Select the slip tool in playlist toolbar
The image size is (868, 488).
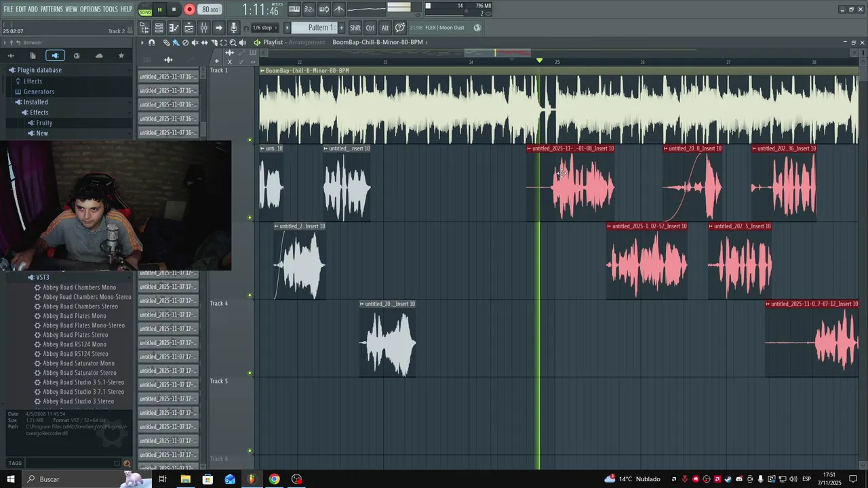(x=204, y=43)
